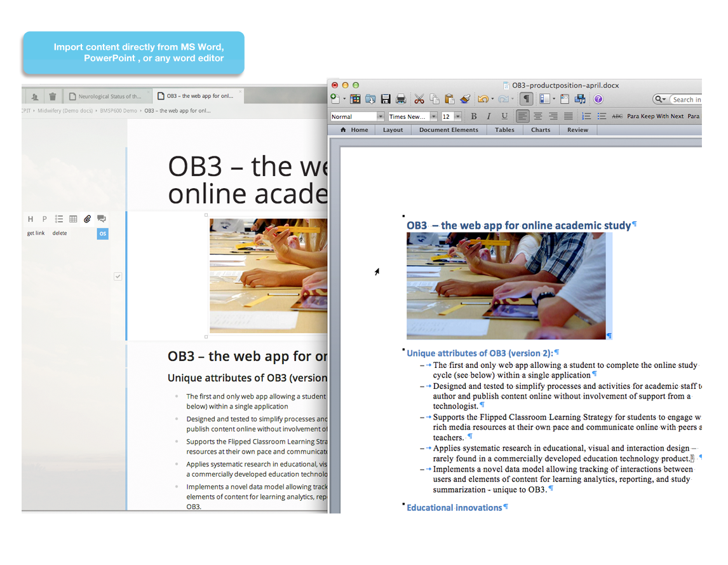Open the comments speech bubble icon
Screen dimensions: 728x565
[x=101, y=219]
